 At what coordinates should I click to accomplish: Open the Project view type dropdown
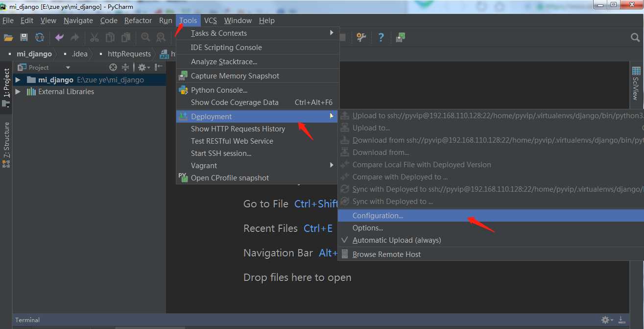click(x=68, y=67)
